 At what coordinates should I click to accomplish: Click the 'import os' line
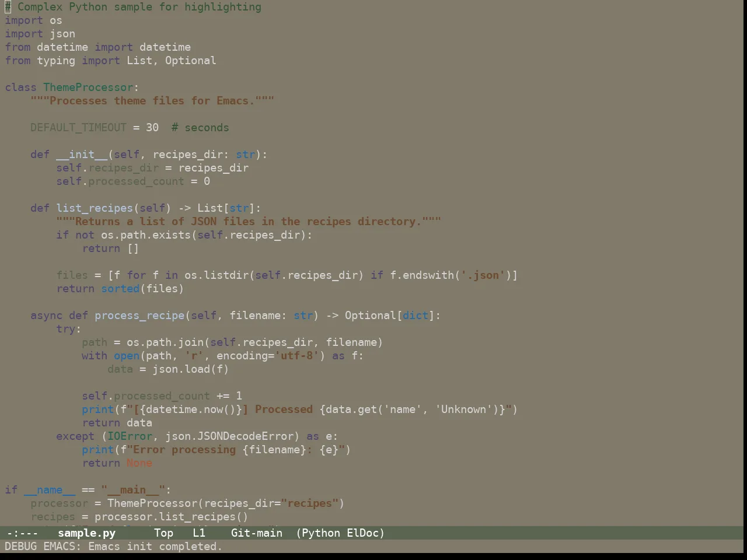[33, 20]
